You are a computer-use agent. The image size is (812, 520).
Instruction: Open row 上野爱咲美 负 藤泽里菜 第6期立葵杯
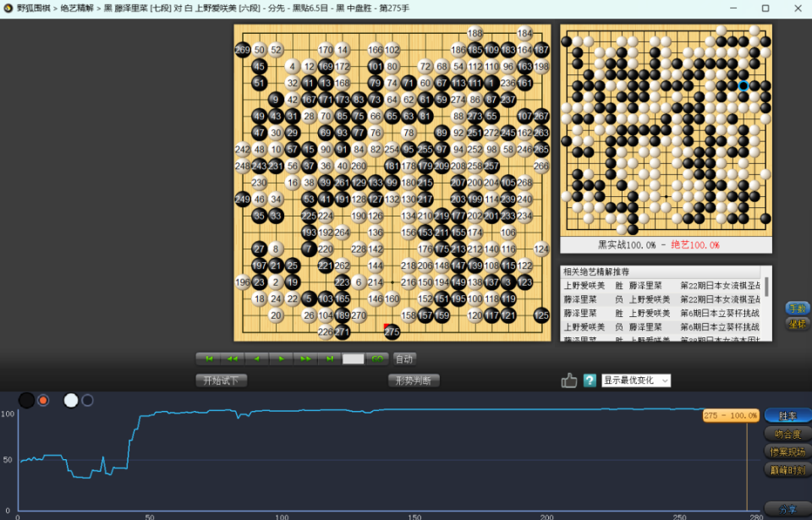tap(661, 327)
